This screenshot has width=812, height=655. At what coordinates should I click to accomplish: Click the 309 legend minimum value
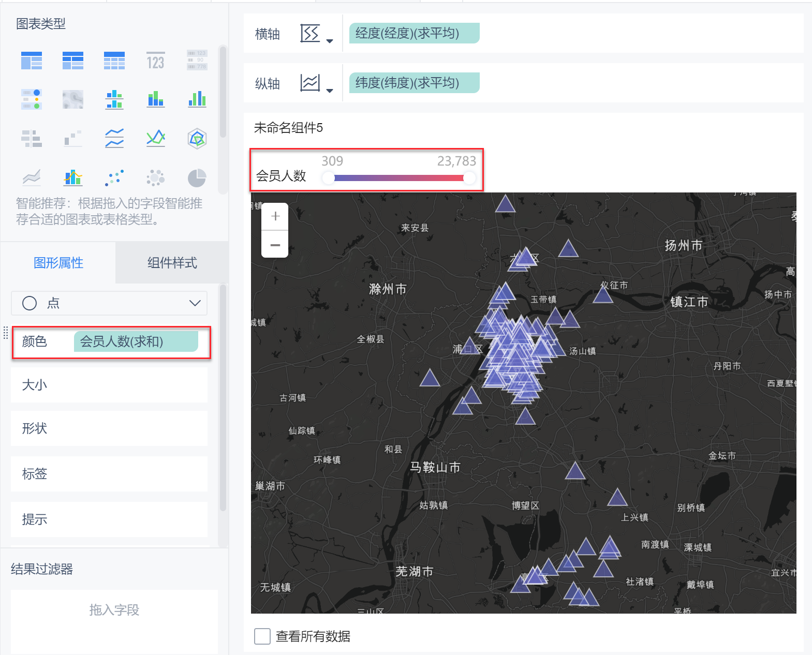(332, 161)
